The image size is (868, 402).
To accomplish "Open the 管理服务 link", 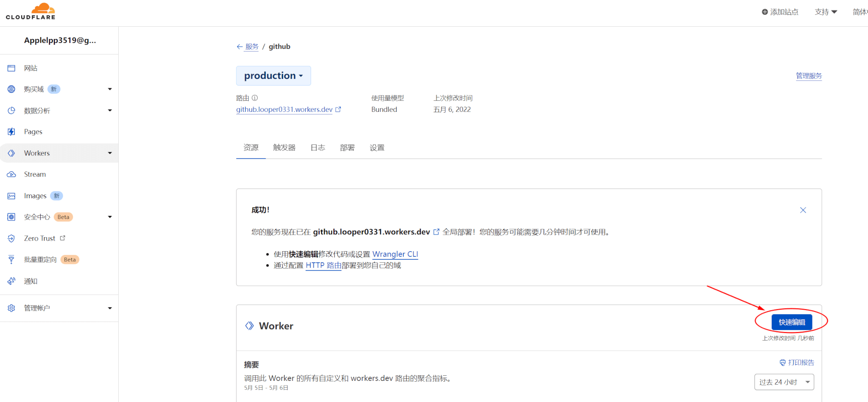I will click(809, 76).
